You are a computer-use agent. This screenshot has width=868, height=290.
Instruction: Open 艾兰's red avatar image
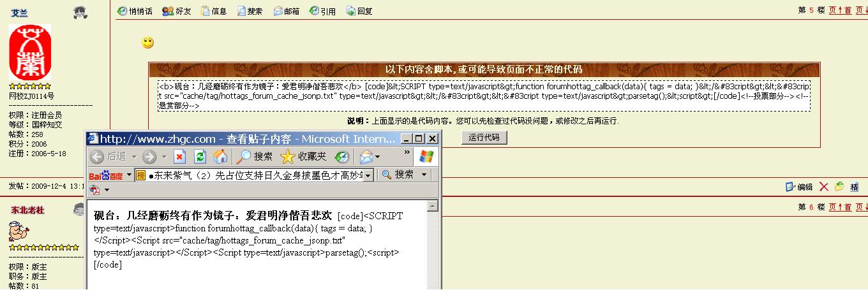pos(29,53)
